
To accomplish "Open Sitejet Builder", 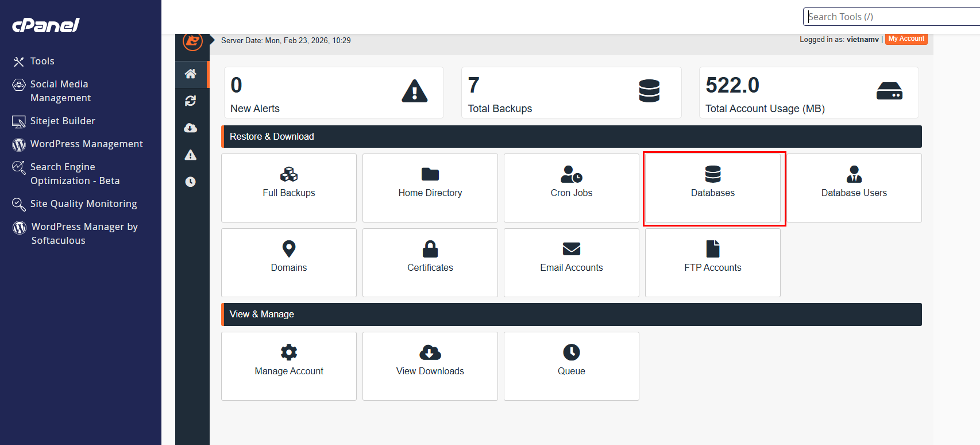I will 63,121.
